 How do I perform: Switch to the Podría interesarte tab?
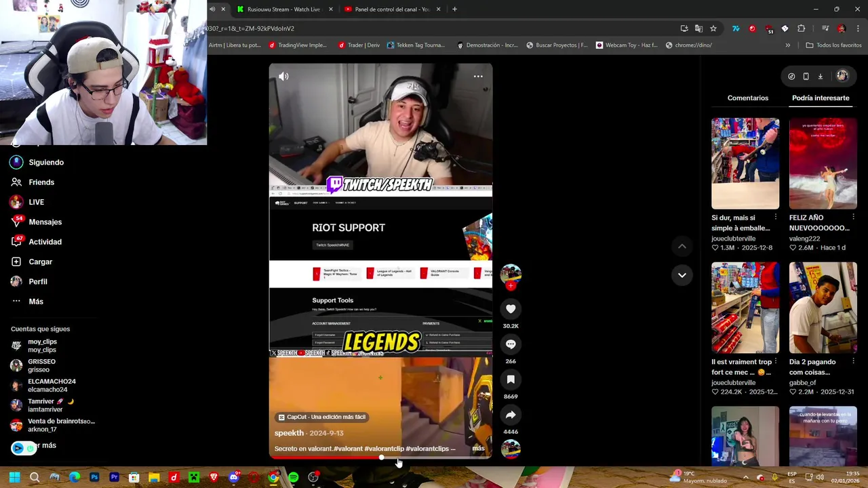tap(821, 98)
